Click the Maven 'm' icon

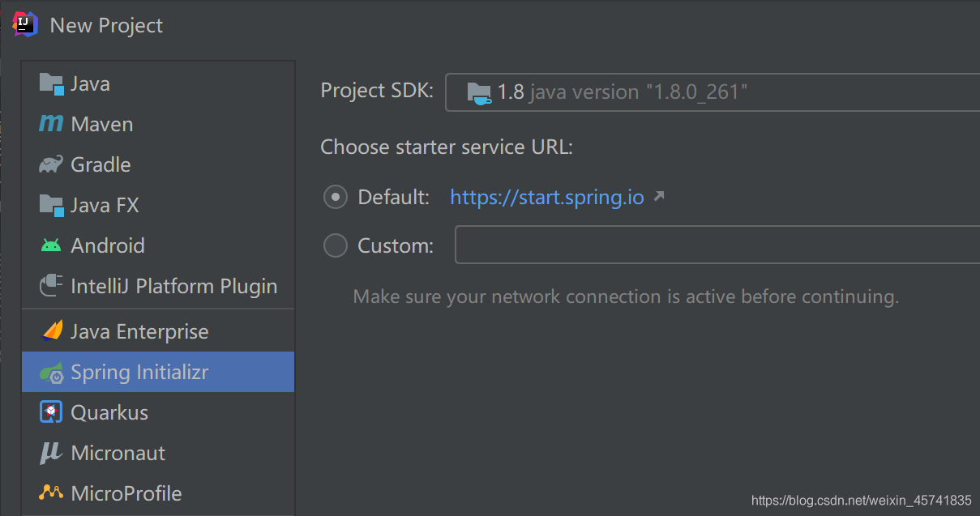(51, 124)
